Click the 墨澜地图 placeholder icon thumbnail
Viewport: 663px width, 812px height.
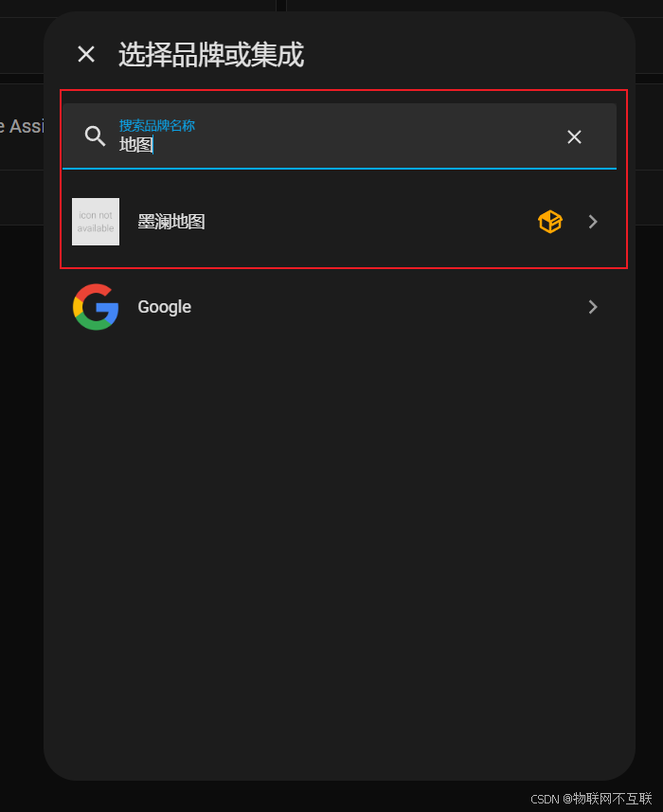tap(96, 222)
